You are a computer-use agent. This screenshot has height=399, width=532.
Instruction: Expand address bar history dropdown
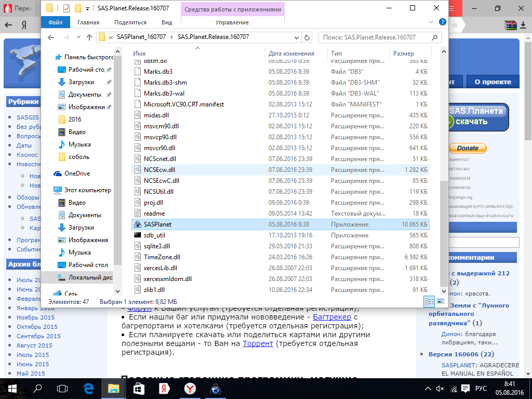coord(297,37)
